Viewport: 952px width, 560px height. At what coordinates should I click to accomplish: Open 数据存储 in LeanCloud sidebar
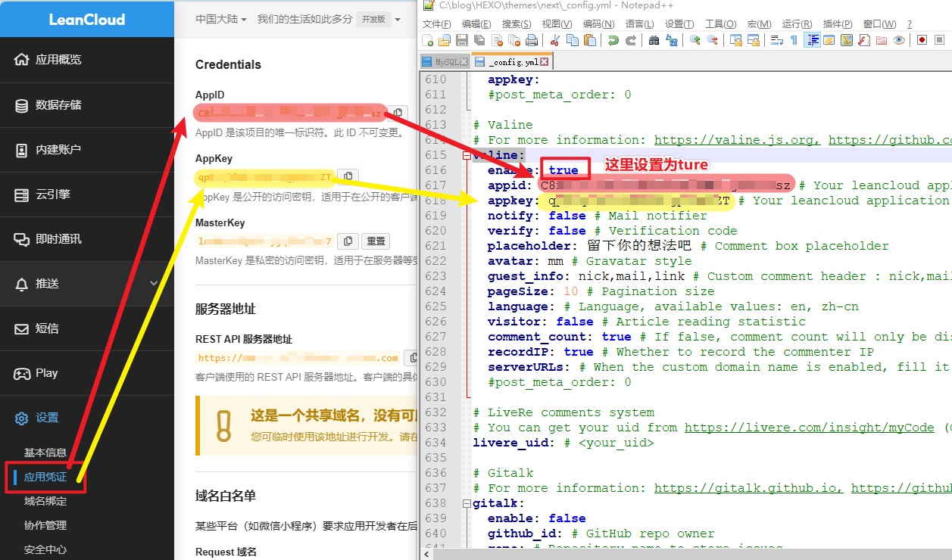click(87, 104)
